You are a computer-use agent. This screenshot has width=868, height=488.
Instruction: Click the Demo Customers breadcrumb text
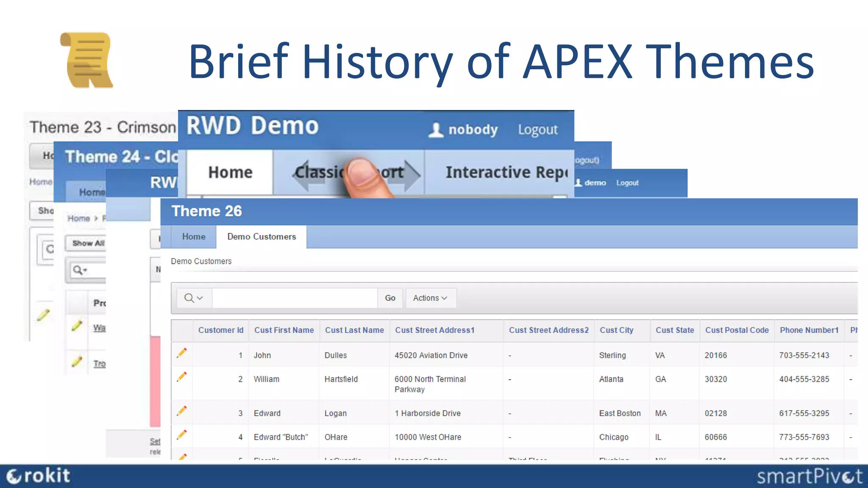tap(201, 262)
